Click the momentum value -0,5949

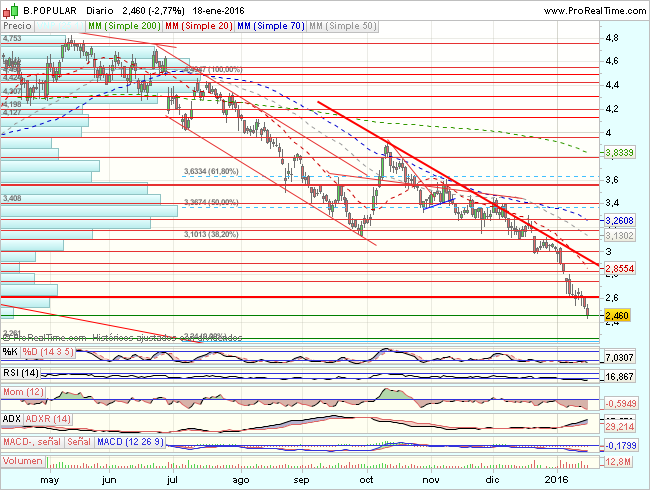[x=621, y=403]
